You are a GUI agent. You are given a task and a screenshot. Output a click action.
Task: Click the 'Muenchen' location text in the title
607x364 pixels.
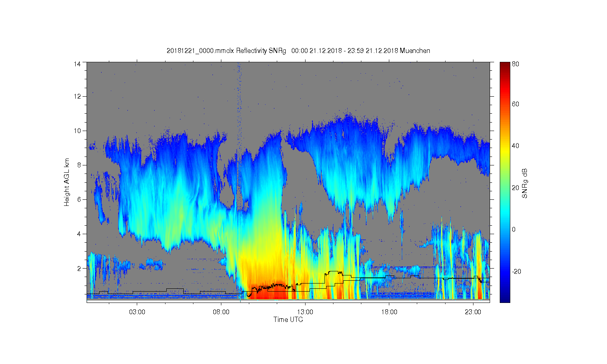click(x=415, y=51)
